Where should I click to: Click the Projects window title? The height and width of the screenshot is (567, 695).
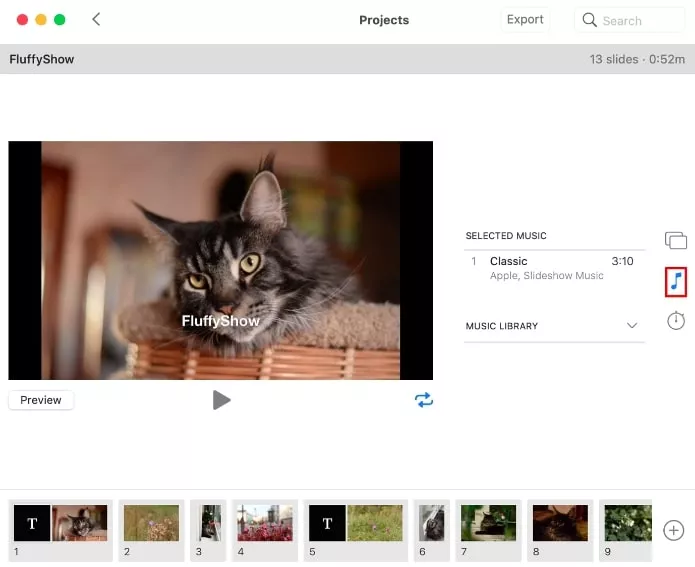pos(384,20)
